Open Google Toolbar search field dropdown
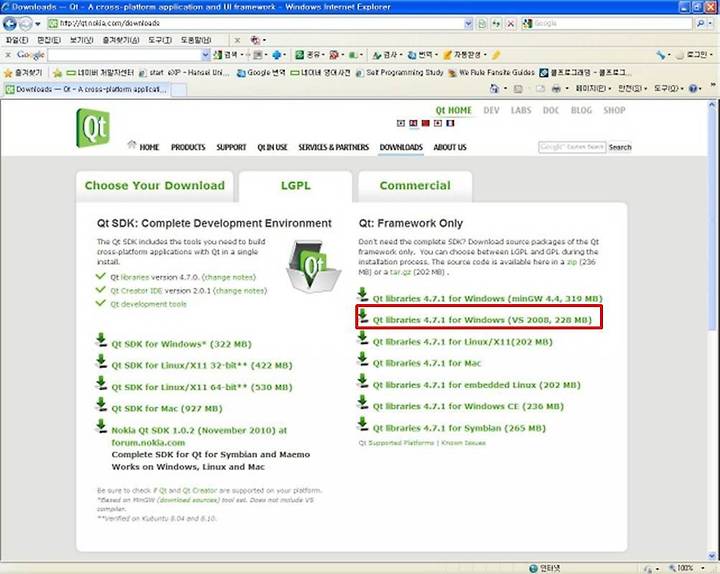 (205, 55)
